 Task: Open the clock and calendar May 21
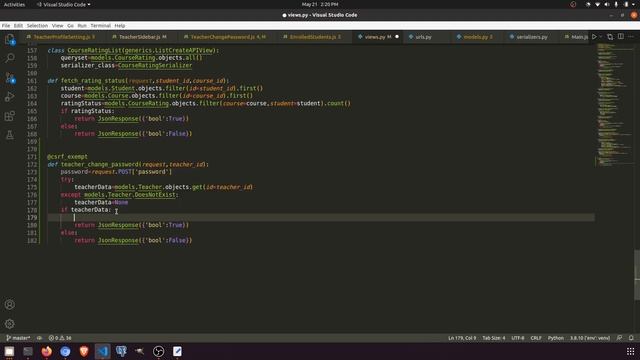pos(320,4)
